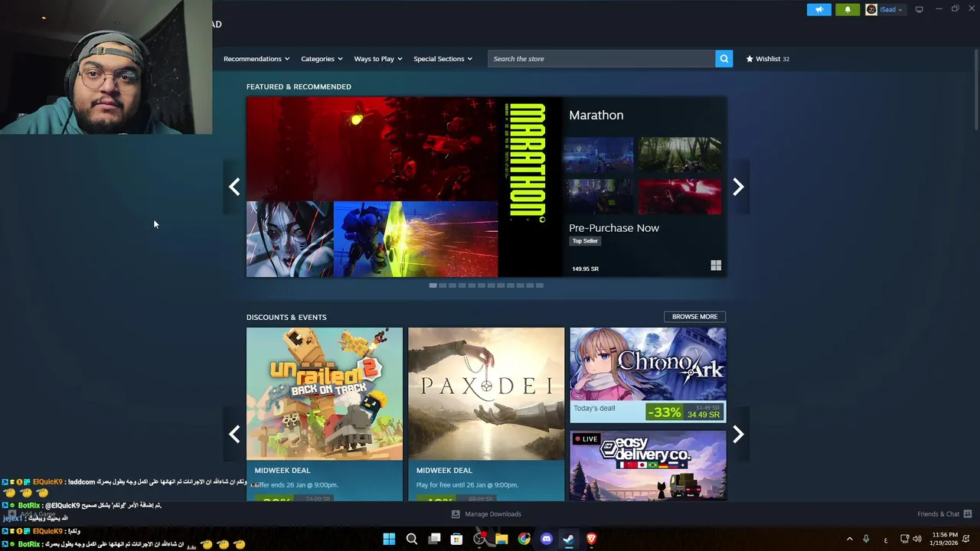Open File Explorer from taskbar
This screenshot has width=980, height=551.
[x=501, y=539]
